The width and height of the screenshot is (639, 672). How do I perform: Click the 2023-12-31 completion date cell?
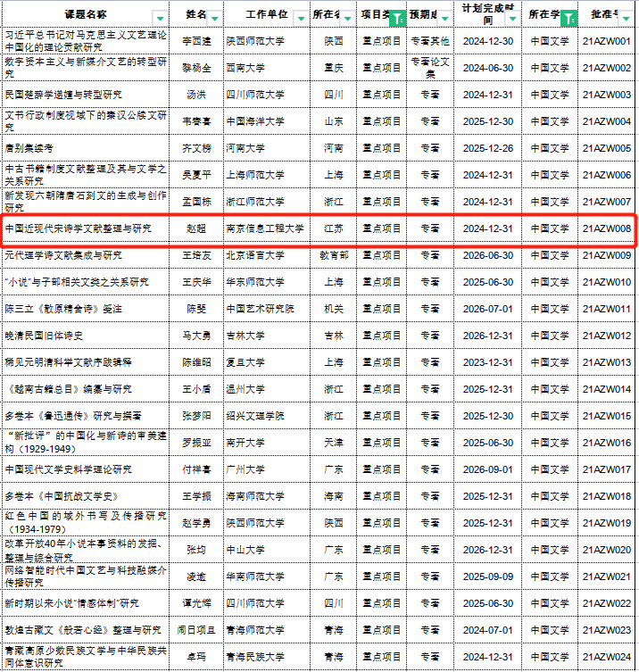(x=487, y=363)
